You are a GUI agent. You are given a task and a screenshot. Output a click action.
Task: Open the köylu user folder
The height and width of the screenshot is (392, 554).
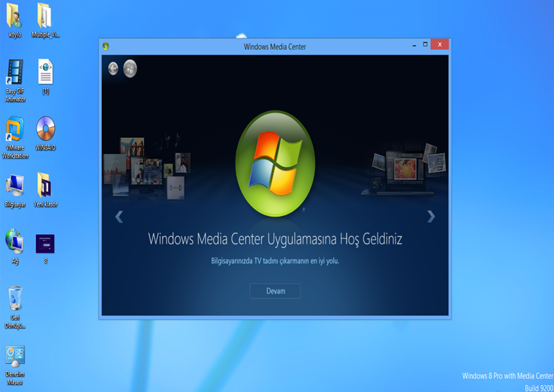click(15, 20)
